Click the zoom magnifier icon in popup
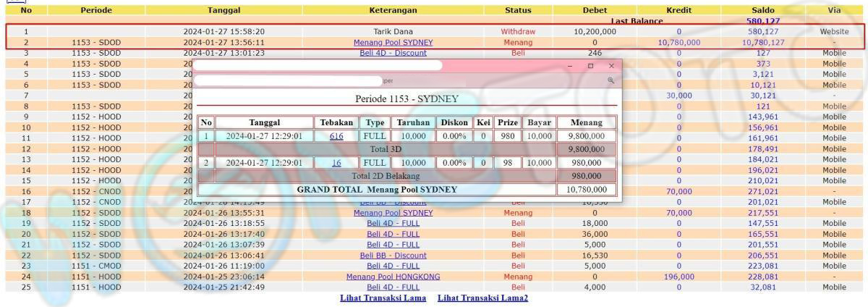Screen dimensions: 868x307 tap(610, 81)
